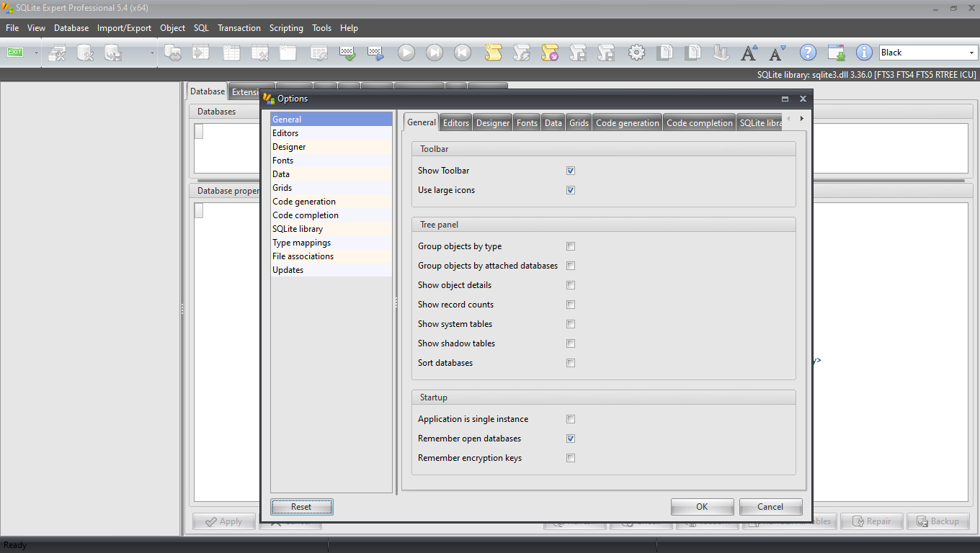Check Remember encryption keys checkbox
The width and height of the screenshot is (980, 553).
(x=571, y=458)
